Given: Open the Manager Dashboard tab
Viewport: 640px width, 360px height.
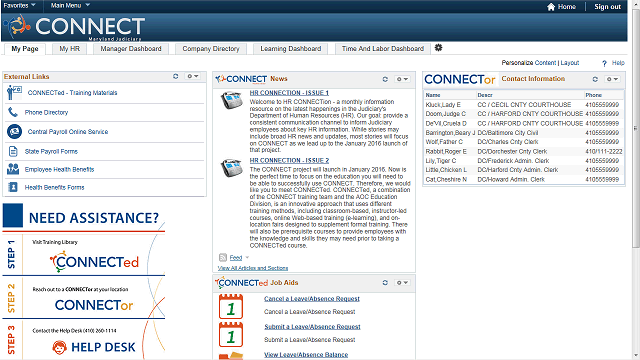Looking at the screenshot, I should click(131, 49).
